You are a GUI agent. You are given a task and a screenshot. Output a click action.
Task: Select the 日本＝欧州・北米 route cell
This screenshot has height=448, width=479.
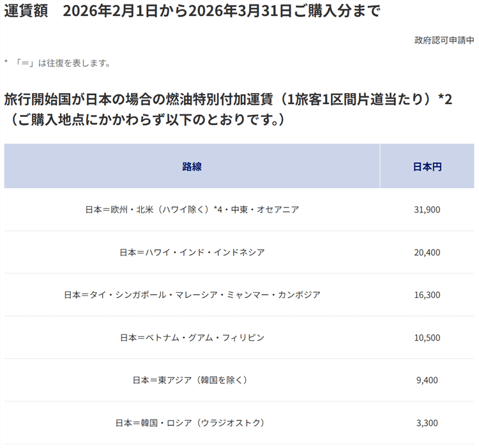[x=192, y=209]
